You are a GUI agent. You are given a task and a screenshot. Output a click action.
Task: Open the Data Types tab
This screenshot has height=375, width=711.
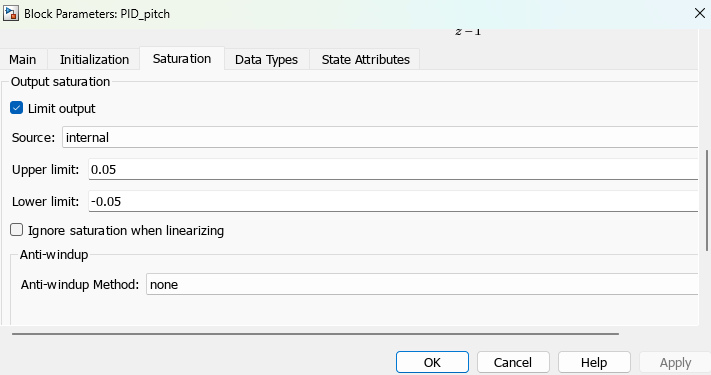tap(266, 59)
